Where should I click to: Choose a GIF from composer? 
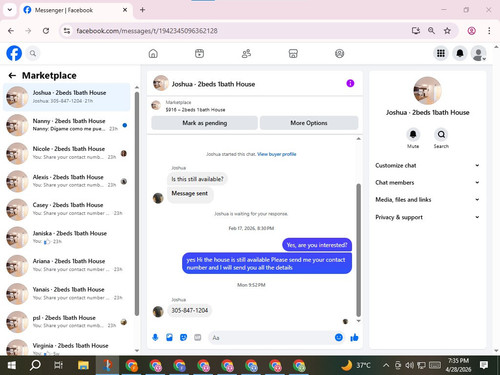(198, 338)
